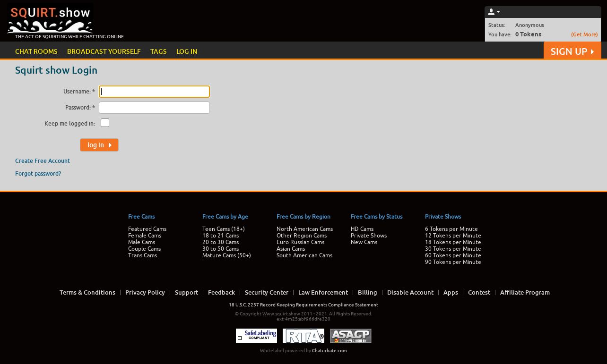Open the North American Cams link
607x364 pixels.
[304, 229]
